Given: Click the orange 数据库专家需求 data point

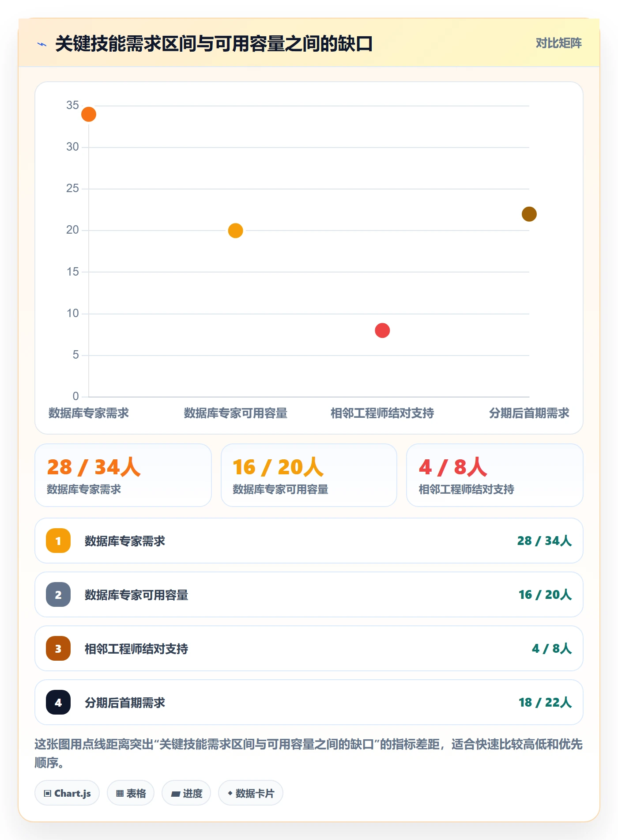Looking at the screenshot, I should [x=89, y=114].
